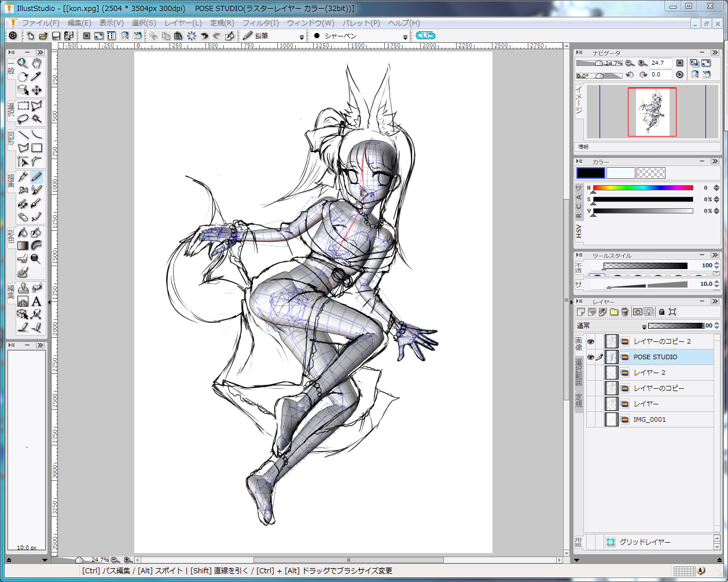Screen dimensions: 728x582
Task: Open the 編集(E) menu
Action: pos(79,23)
